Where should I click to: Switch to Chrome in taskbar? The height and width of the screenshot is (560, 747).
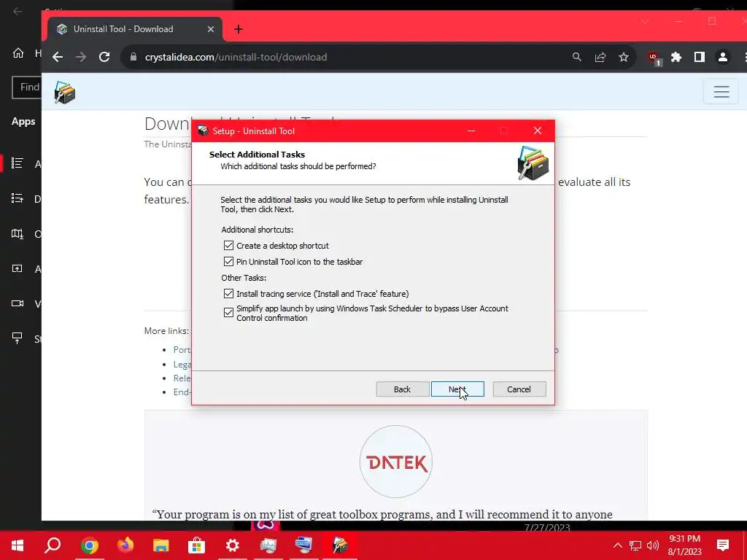tap(89, 545)
